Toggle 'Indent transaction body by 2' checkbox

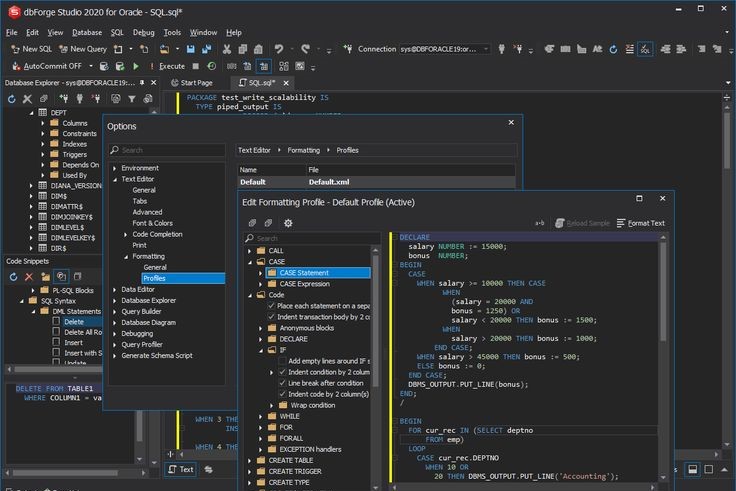[271, 317]
